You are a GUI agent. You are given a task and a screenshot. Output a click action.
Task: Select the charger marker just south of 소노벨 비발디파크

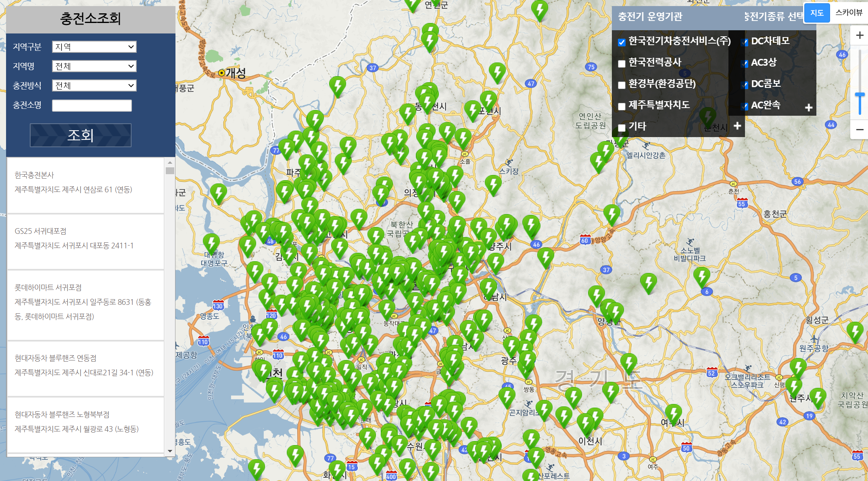[x=702, y=277]
